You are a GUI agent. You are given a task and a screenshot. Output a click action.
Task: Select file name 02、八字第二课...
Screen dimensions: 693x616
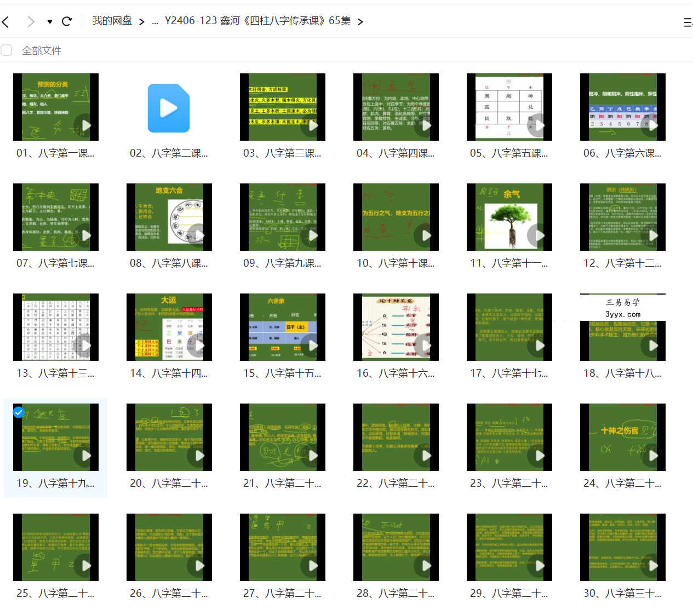pos(169,153)
